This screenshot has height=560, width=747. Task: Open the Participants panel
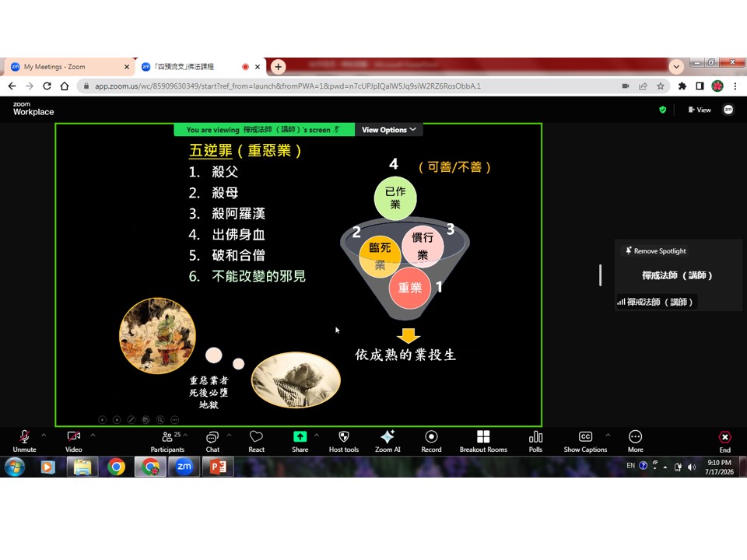pos(167,441)
